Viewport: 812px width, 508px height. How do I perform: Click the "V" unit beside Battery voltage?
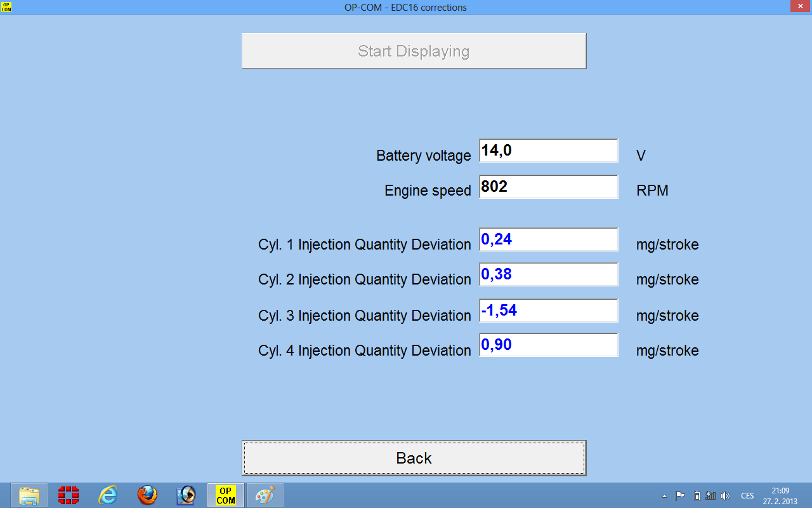(641, 156)
